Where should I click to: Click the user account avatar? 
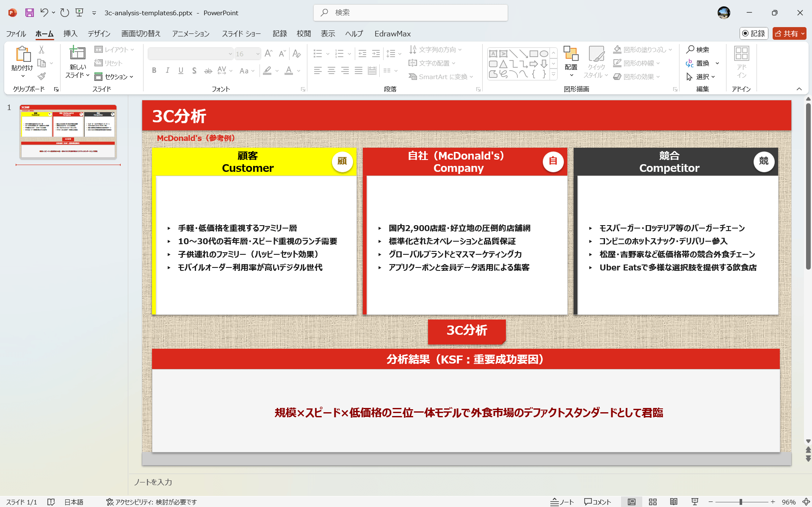(x=724, y=13)
